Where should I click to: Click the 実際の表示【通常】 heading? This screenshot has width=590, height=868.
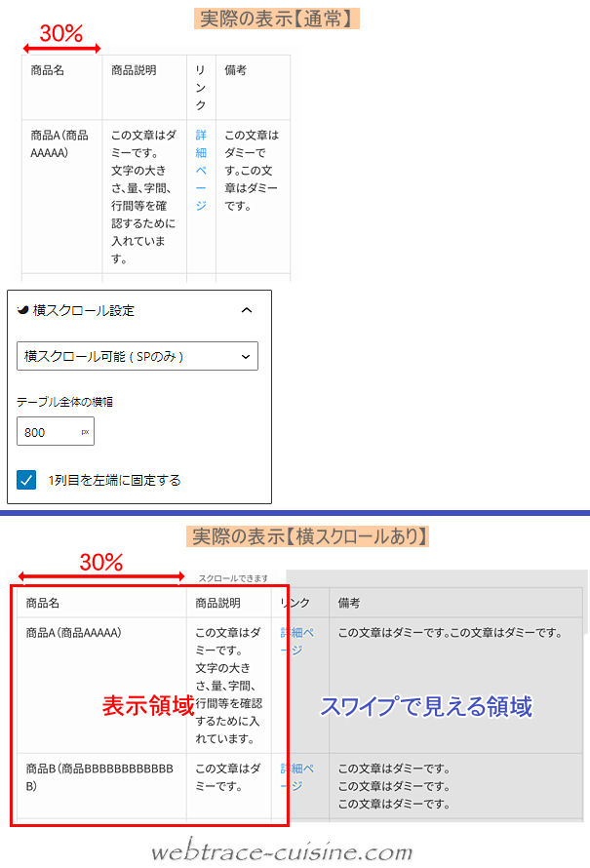point(277,19)
